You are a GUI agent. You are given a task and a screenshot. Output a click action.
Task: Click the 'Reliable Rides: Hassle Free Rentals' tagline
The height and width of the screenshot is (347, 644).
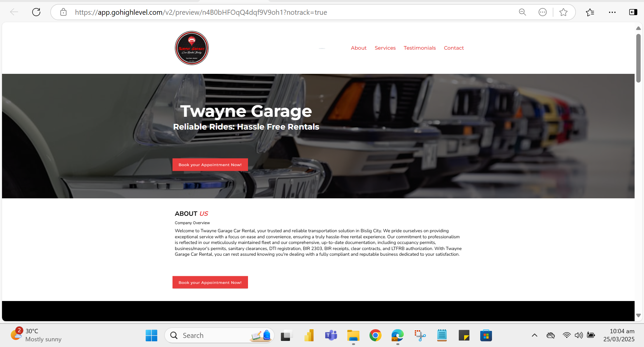(x=246, y=127)
